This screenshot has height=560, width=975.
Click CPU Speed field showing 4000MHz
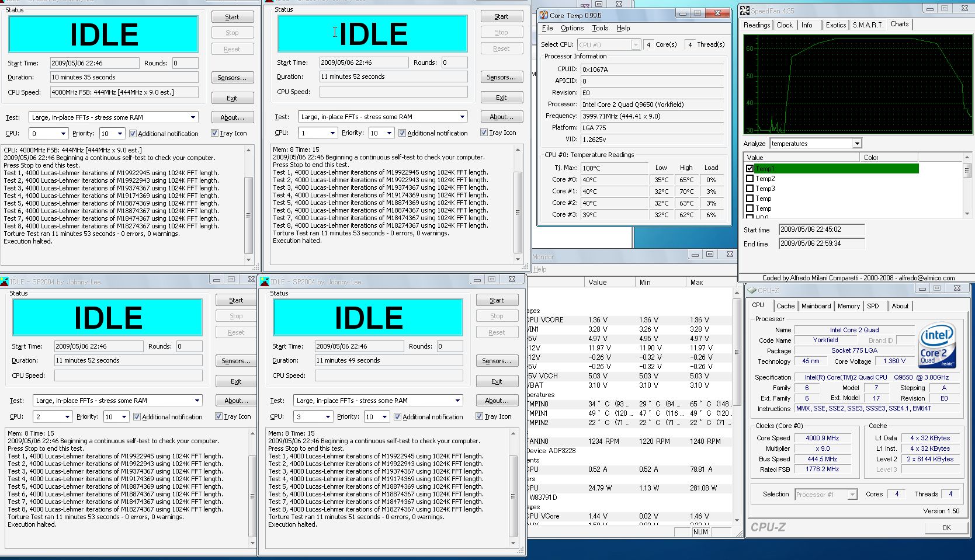(x=124, y=92)
